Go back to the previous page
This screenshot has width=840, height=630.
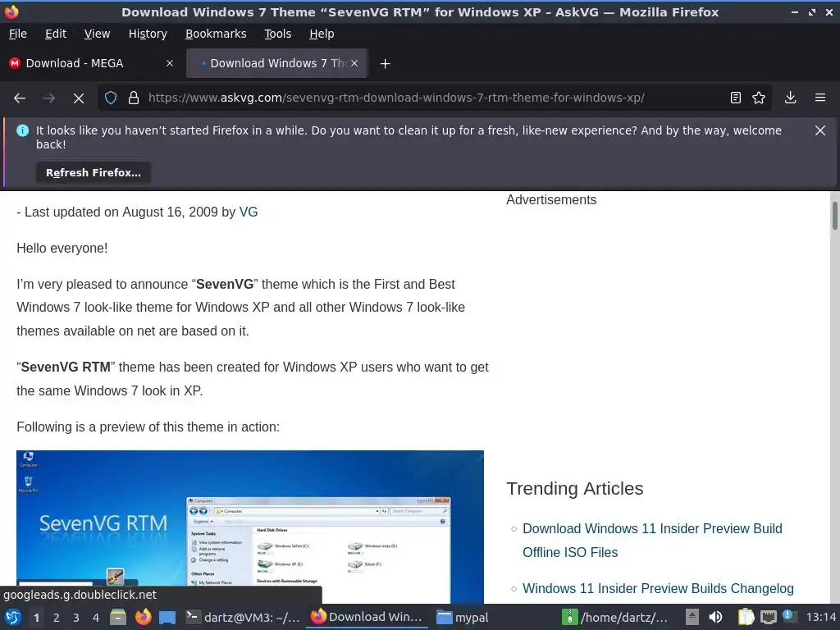click(x=20, y=98)
